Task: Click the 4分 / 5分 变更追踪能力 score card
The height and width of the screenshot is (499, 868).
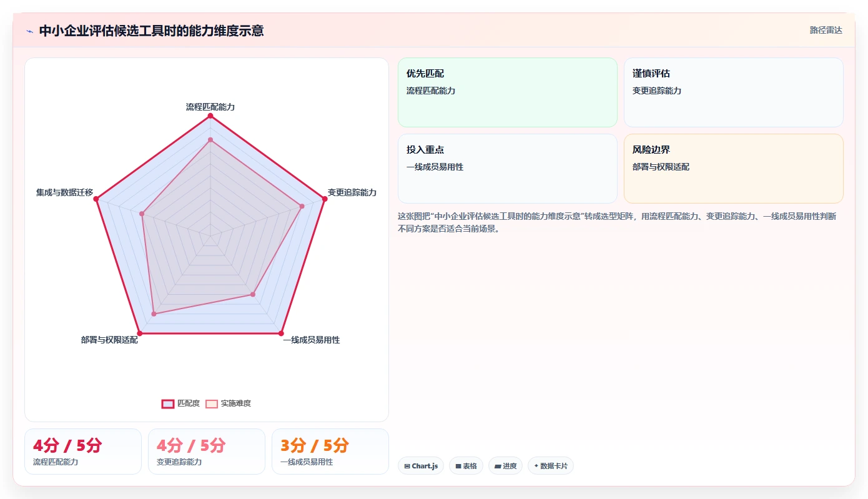Action: coord(207,452)
